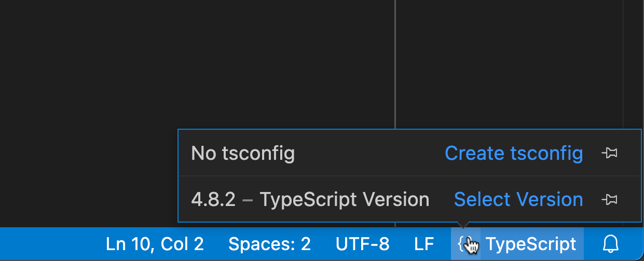Open the curly braces language status icon
644x261 pixels.
(465, 244)
